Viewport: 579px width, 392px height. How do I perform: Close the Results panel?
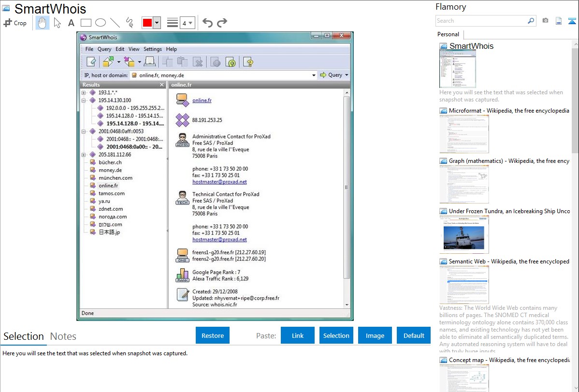pos(161,85)
